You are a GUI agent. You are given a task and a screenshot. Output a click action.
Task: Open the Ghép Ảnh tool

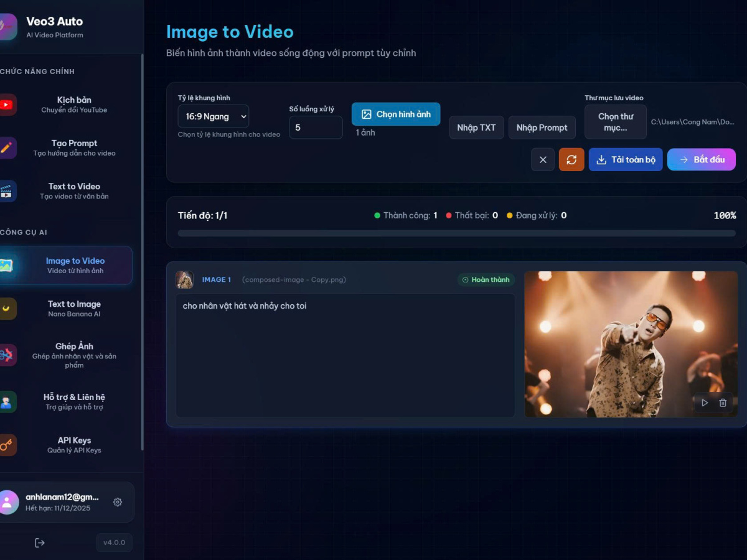tap(73, 356)
